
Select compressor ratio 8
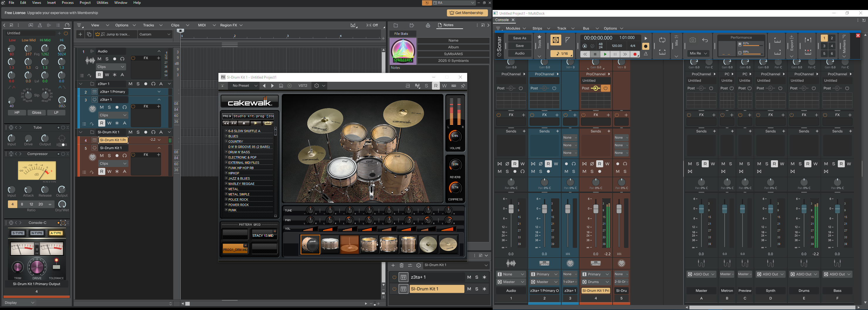click(22, 204)
